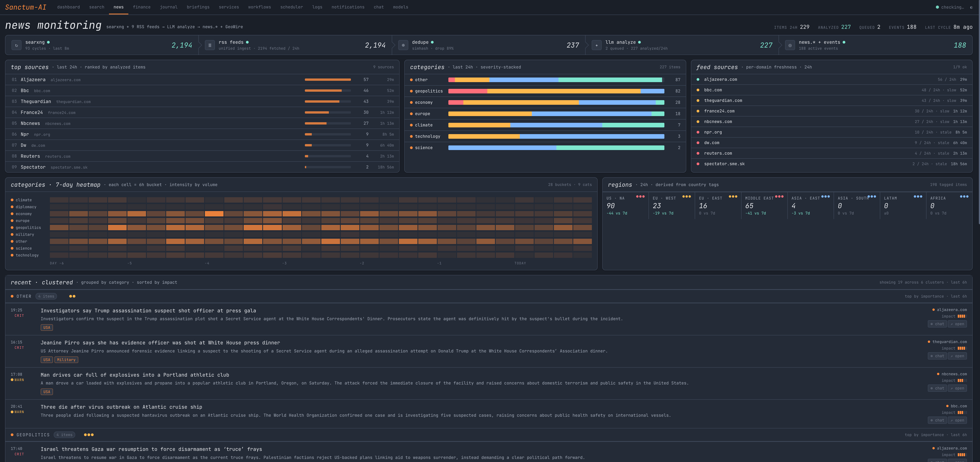Click open button for Trump assassination suspect story
Viewport: 980px width, 462px height.
[x=957, y=324]
